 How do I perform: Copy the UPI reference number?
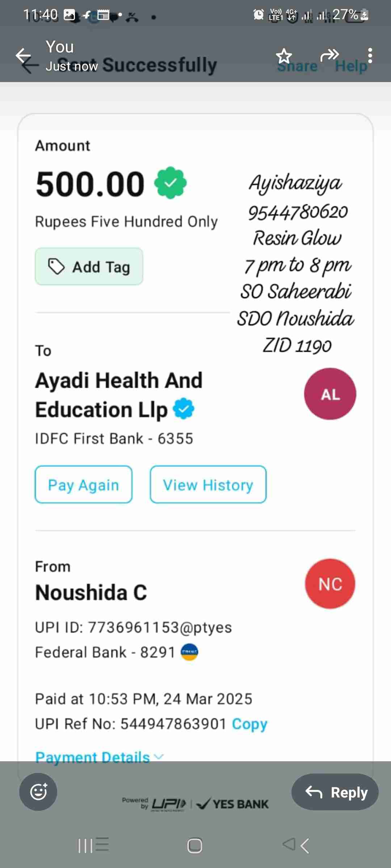click(249, 724)
